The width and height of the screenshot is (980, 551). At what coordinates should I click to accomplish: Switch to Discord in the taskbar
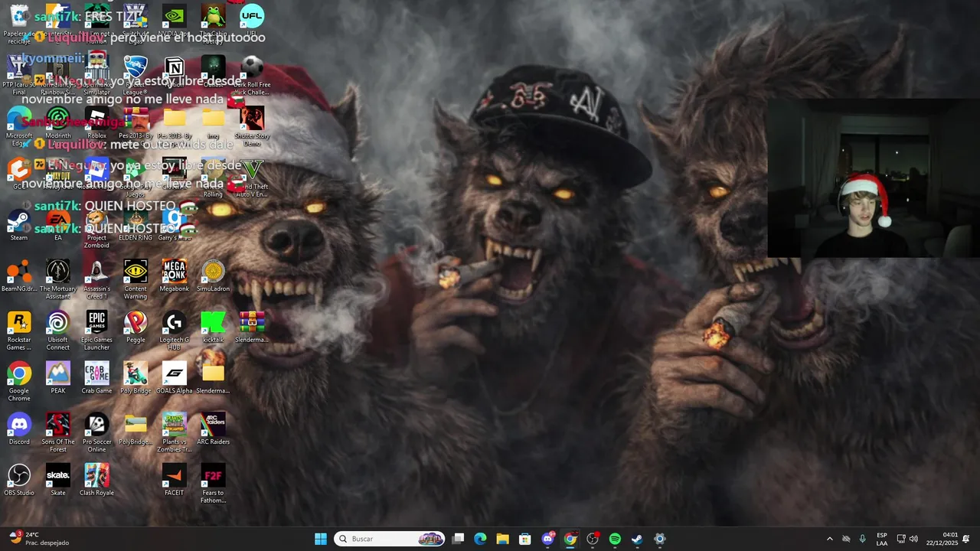547,539
